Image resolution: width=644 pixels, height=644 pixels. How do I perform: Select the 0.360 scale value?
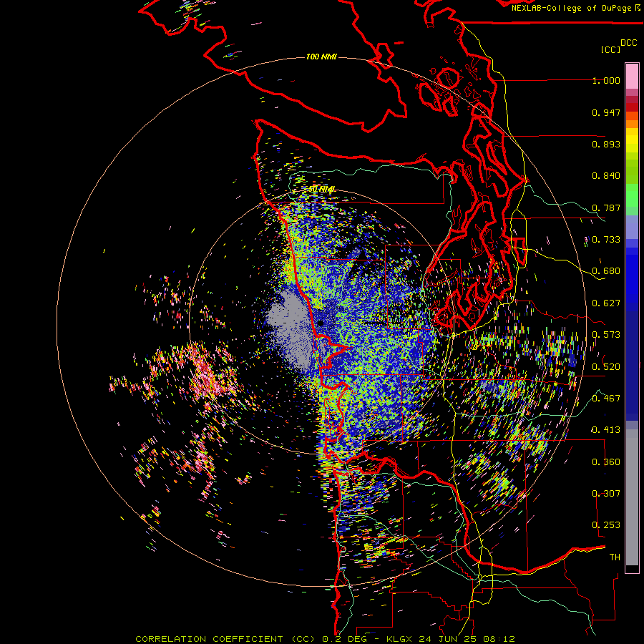click(606, 462)
